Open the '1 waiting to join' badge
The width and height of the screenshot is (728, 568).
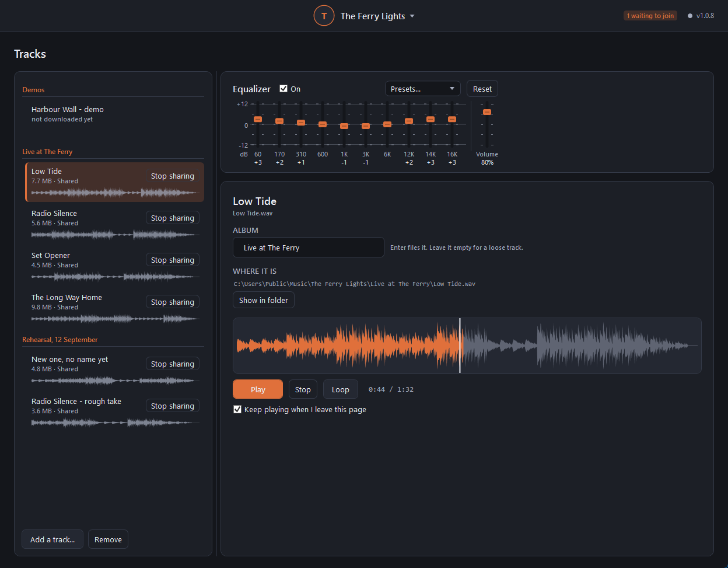pyautogui.click(x=650, y=16)
